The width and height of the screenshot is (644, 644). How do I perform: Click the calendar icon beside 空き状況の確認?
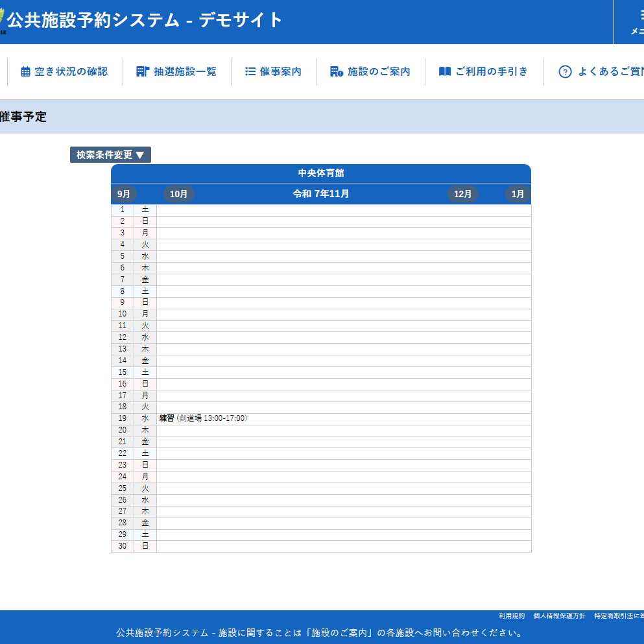click(x=25, y=72)
